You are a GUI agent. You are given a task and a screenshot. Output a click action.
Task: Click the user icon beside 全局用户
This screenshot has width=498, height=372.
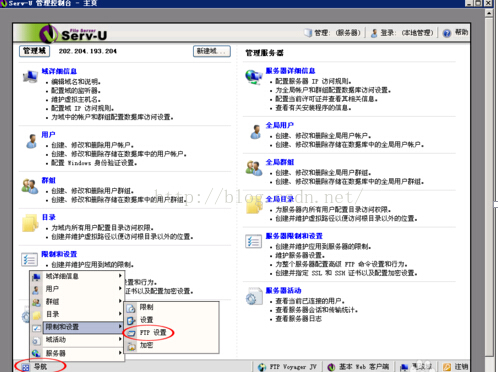pyautogui.click(x=256, y=132)
